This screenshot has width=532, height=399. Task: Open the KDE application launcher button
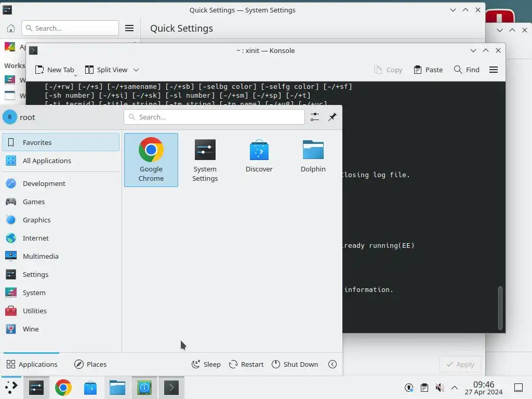point(11,388)
